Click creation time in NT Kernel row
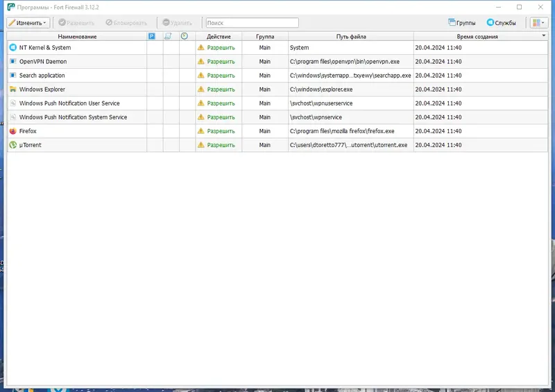 coord(438,47)
